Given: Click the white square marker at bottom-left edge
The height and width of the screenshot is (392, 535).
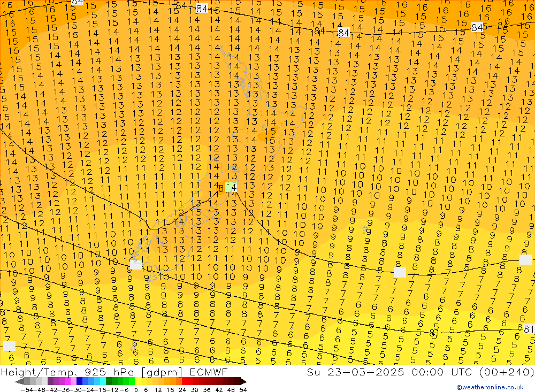Looking at the screenshot, I should coord(9,345).
